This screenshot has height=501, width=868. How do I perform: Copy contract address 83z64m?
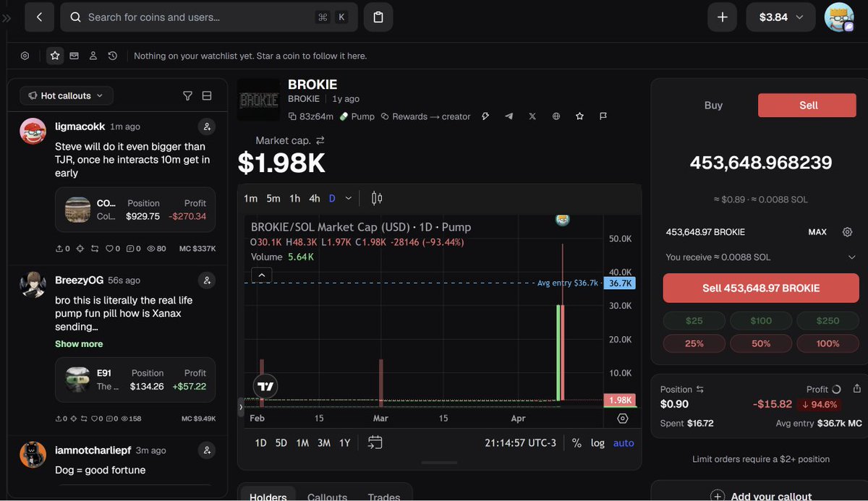tap(311, 116)
